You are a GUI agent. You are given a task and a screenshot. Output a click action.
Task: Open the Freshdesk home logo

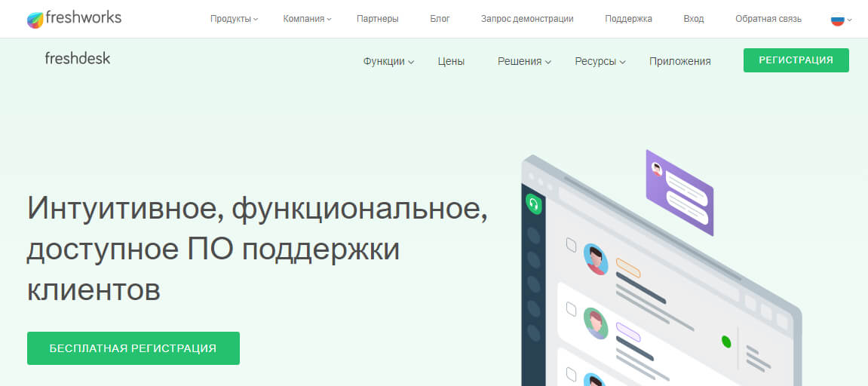pyautogui.click(x=78, y=58)
